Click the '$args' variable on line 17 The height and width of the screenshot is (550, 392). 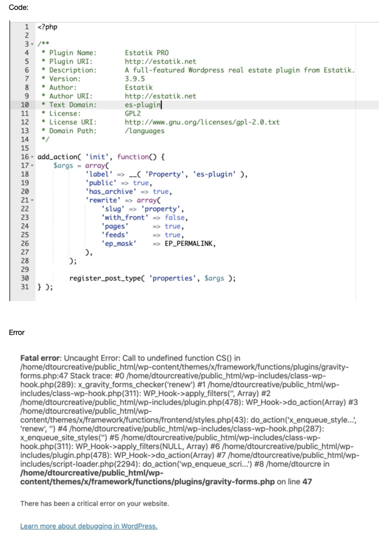click(x=63, y=165)
